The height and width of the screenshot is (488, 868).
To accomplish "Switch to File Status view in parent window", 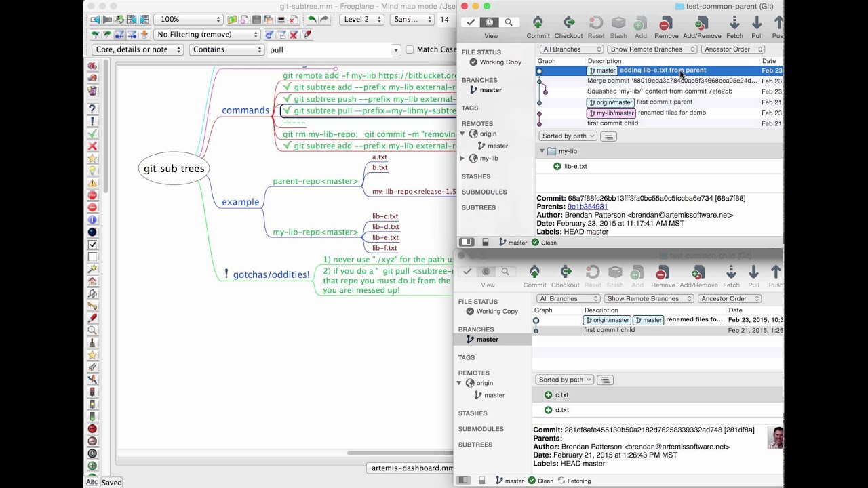I will click(470, 22).
